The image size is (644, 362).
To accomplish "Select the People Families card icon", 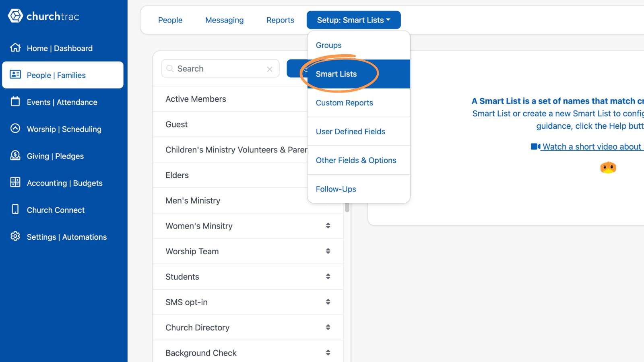I will coord(15,74).
